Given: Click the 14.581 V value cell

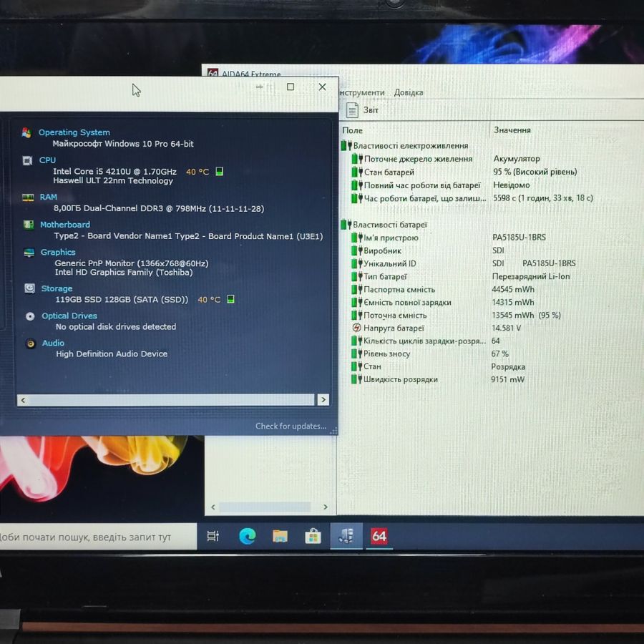Looking at the screenshot, I should [506, 328].
